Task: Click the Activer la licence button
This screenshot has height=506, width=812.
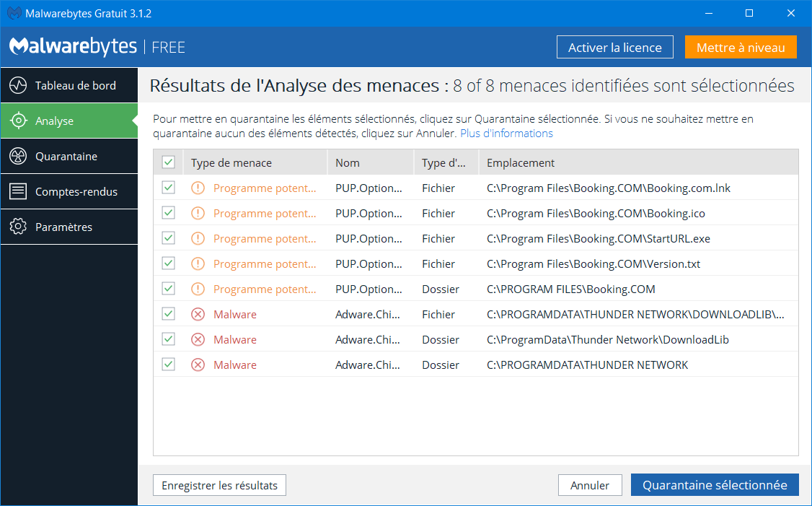Action: coord(614,47)
